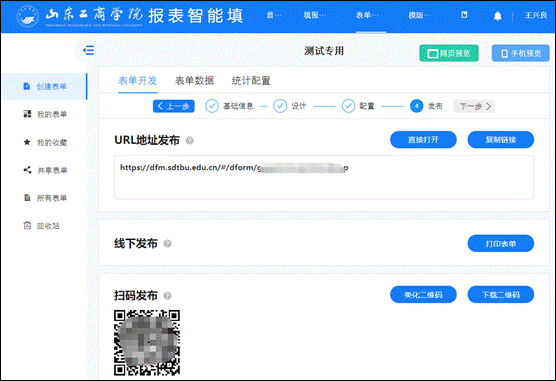Click the 创建表单 sidebar label
This screenshot has width=556, height=381.
pyautogui.click(x=51, y=87)
